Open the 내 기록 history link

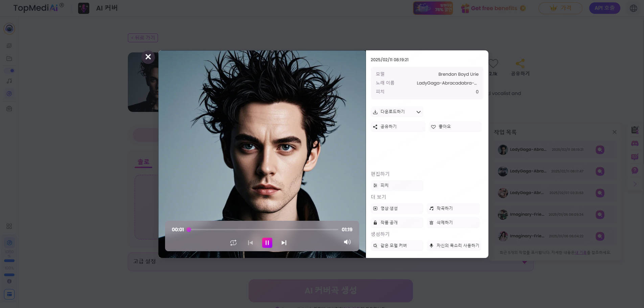tap(580, 253)
